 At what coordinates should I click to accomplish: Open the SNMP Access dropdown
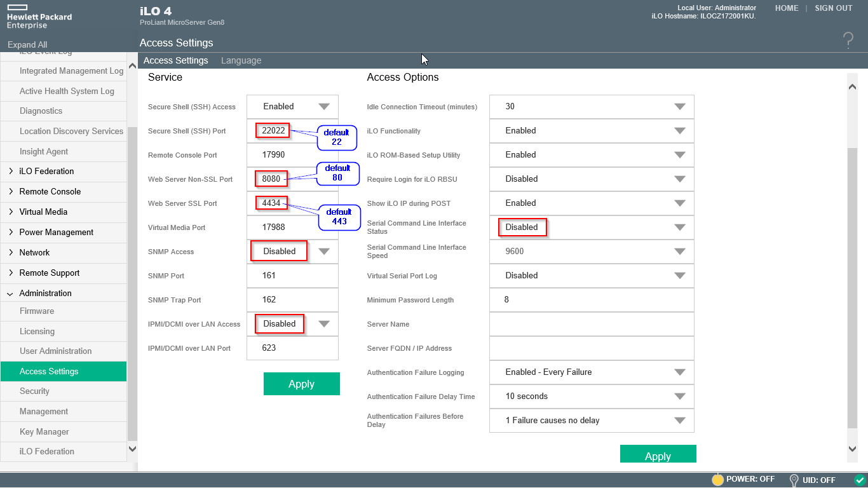(x=292, y=252)
